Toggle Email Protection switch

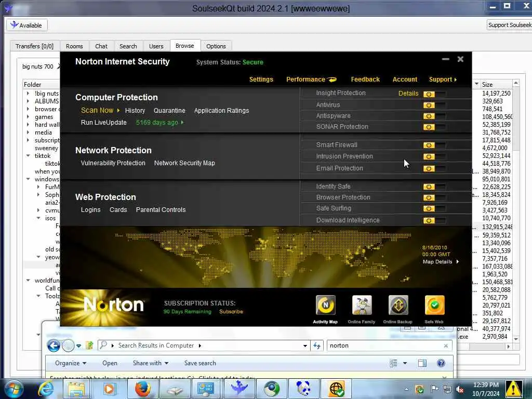coord(434,169)
